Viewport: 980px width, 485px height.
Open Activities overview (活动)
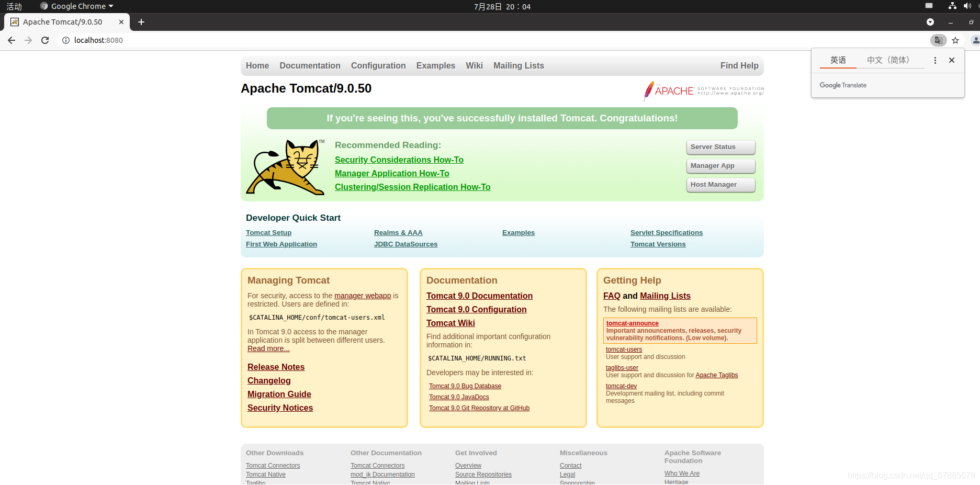14,6
